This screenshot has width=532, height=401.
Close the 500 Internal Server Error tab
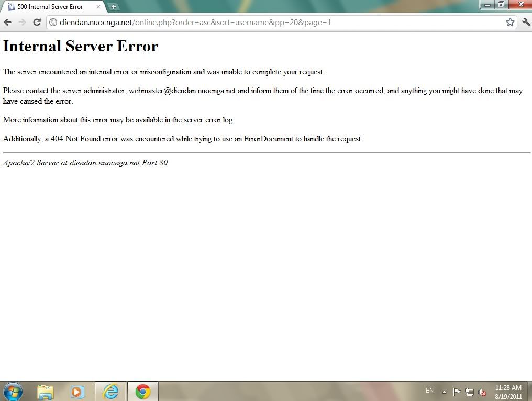tap(98, 7)
